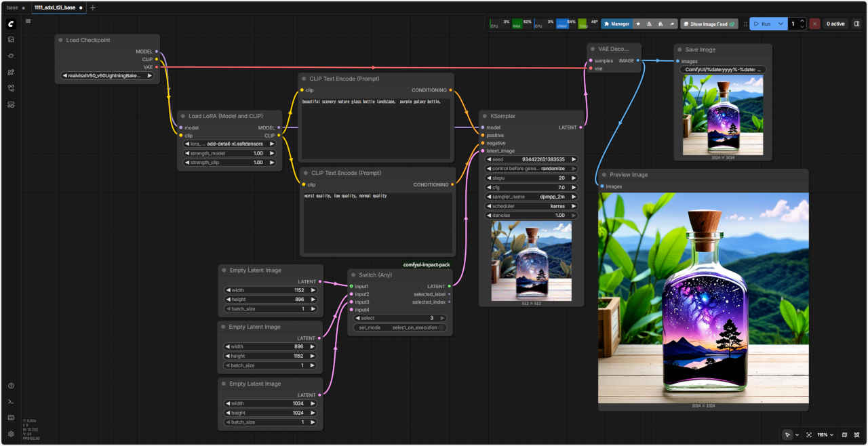Open the help icon in left sidebar
The image size is (868, 446).
(x=11, y=386)
